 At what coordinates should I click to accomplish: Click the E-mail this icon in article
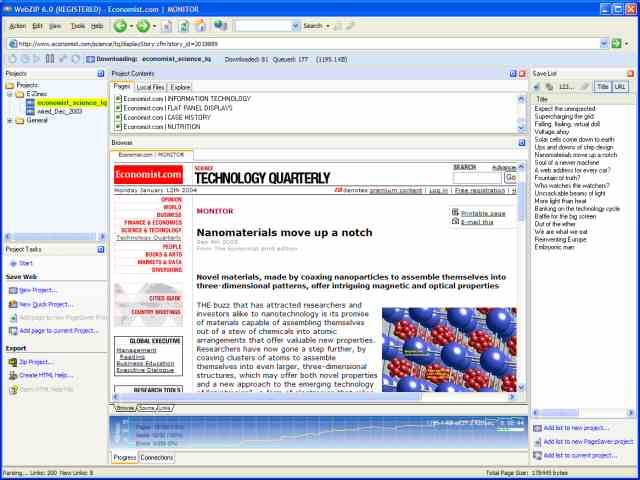456,221
